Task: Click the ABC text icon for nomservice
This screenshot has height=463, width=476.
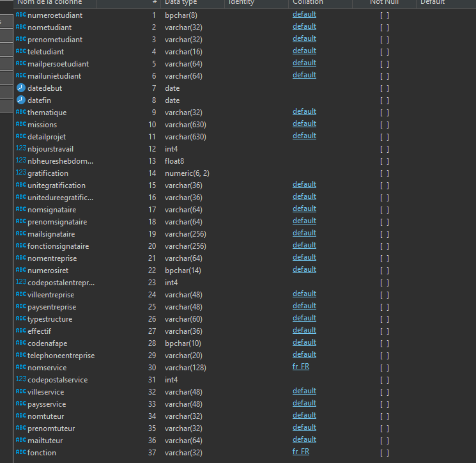Action: (21, 368)
